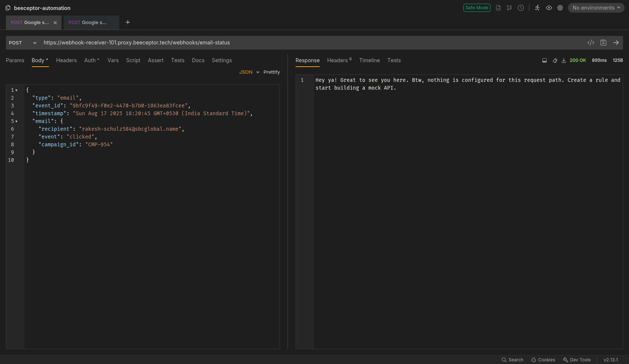Viewport: 629px width, 364px height.
Task: Send the request with the arrow icon
Action: [616, 43]
